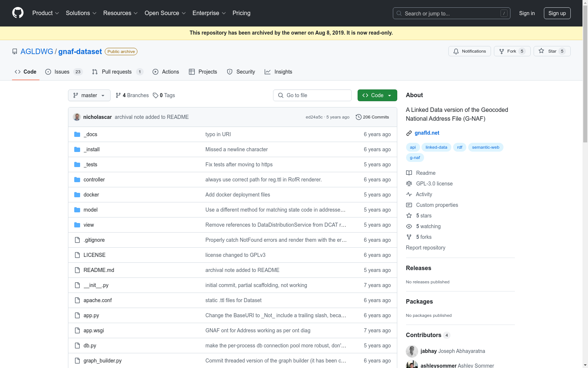Click the repository icon beside AGLDWG
This screenshot has width=588, height=368.
(x=15, y=52)
